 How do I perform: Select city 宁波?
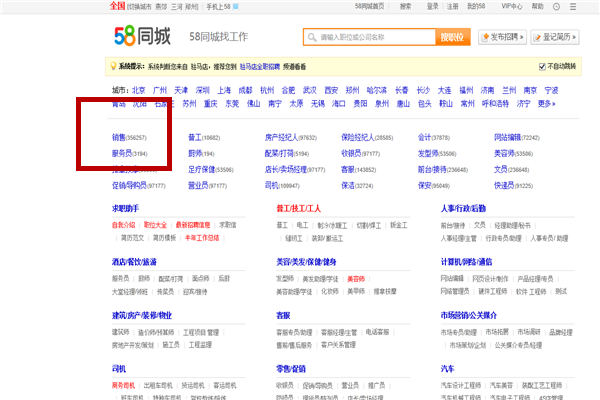(x=551, y=90)
